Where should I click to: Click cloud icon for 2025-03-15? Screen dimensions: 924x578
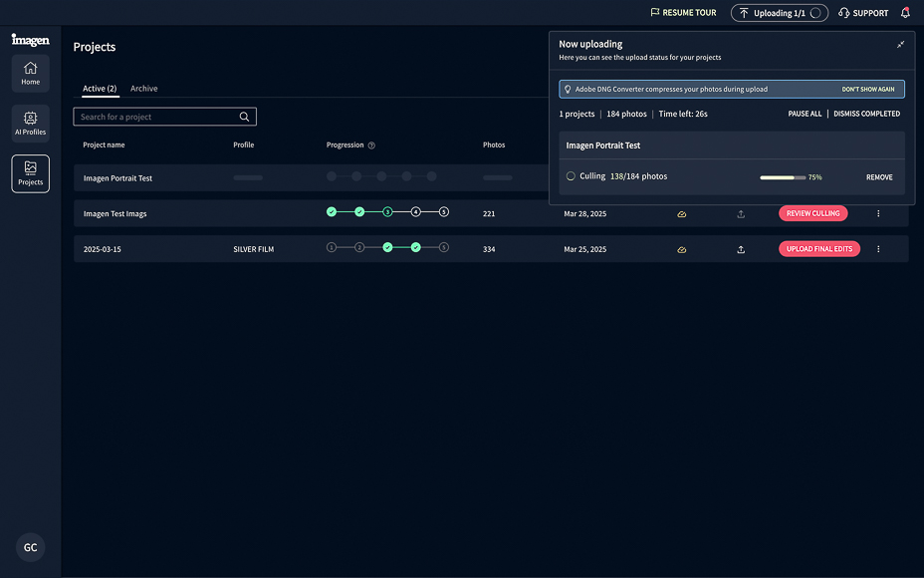[681, 249]
